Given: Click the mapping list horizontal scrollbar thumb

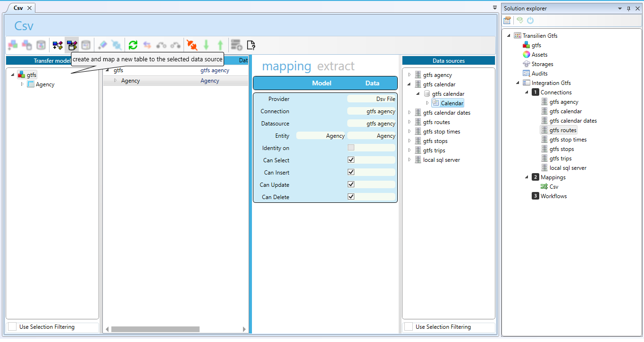Looking at the screenshot, I should click(155, 329).
